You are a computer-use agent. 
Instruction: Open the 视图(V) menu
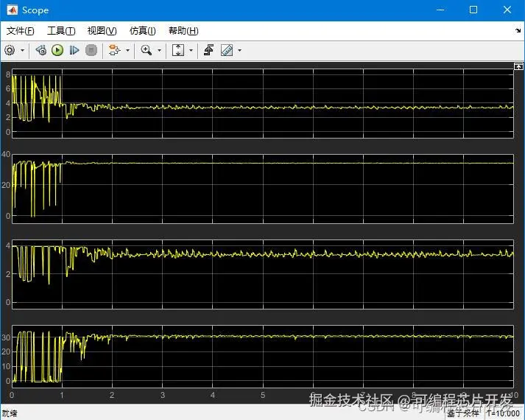tap(102, 31)
